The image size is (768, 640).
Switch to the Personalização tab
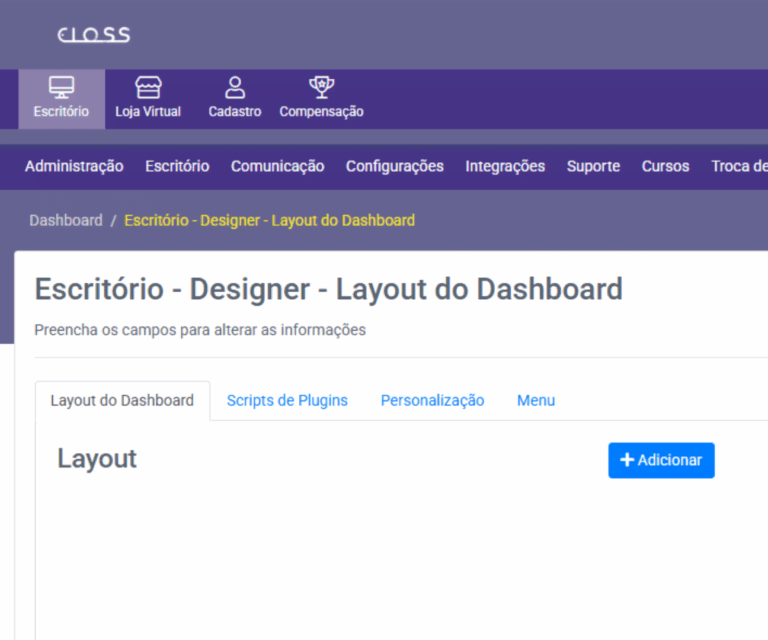pos(432,400)
